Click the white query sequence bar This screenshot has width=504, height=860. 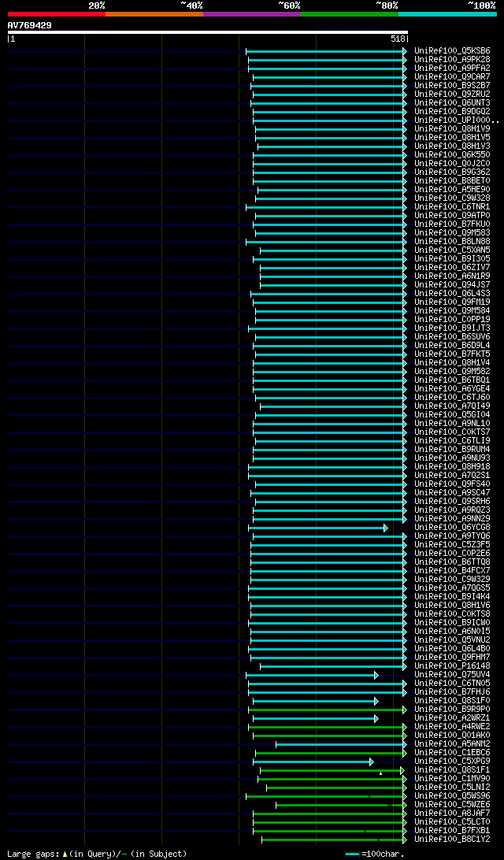[208, 32]
